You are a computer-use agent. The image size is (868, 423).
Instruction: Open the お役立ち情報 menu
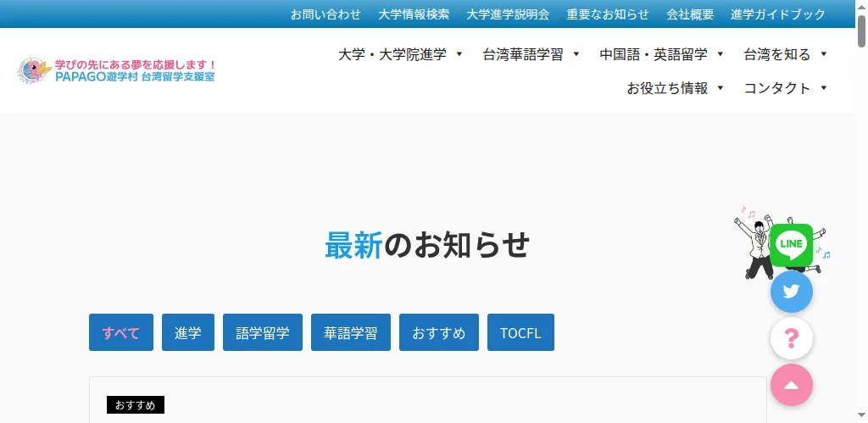(x=667, y=88)
